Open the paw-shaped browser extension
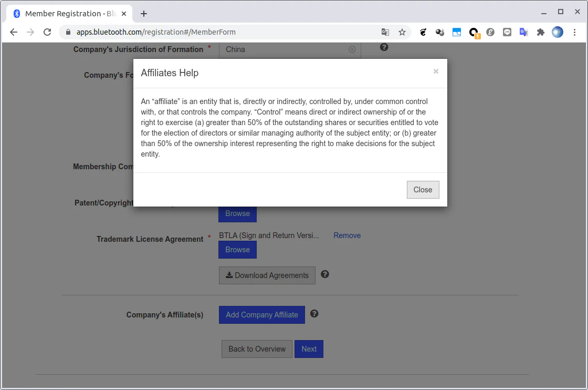588x390 pixels. (x=423, y=32)
